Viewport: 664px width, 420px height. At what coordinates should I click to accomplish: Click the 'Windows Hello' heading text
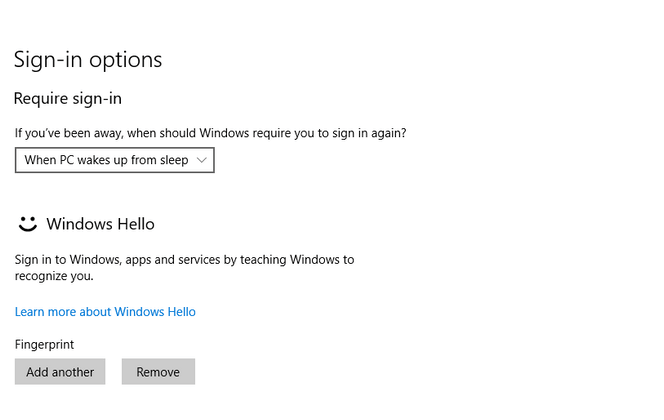pos(100,224)
